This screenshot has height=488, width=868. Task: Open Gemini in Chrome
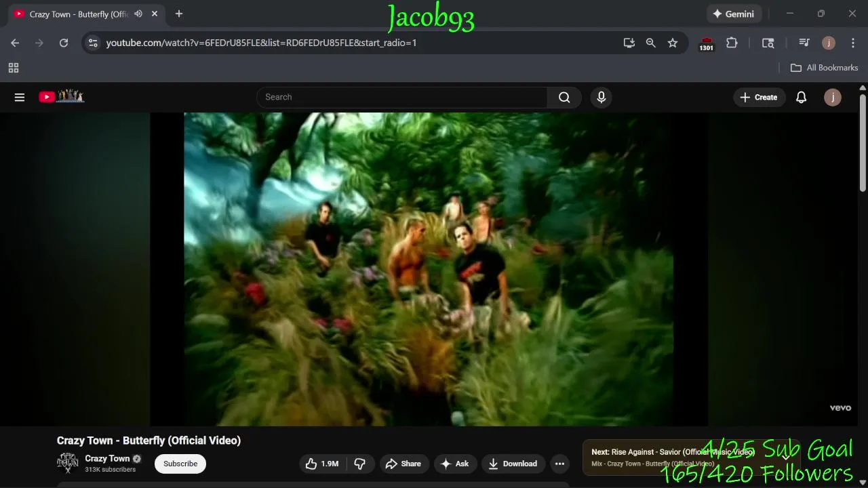[734, 14]
